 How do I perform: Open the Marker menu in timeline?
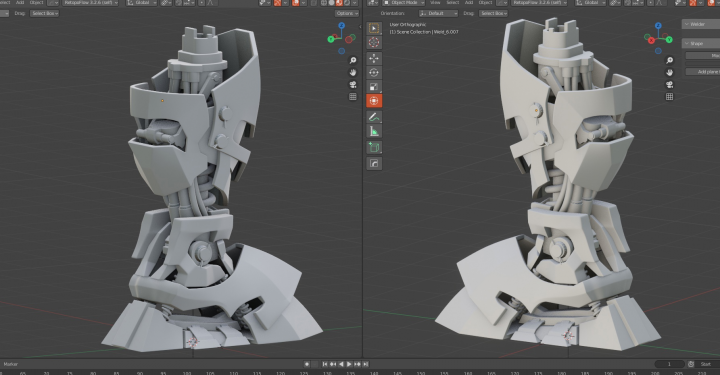pos(11,364)
